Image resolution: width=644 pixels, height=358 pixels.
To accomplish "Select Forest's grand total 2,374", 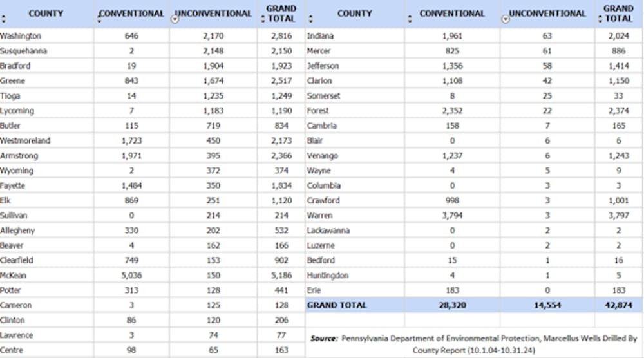I will pos(618,111).
